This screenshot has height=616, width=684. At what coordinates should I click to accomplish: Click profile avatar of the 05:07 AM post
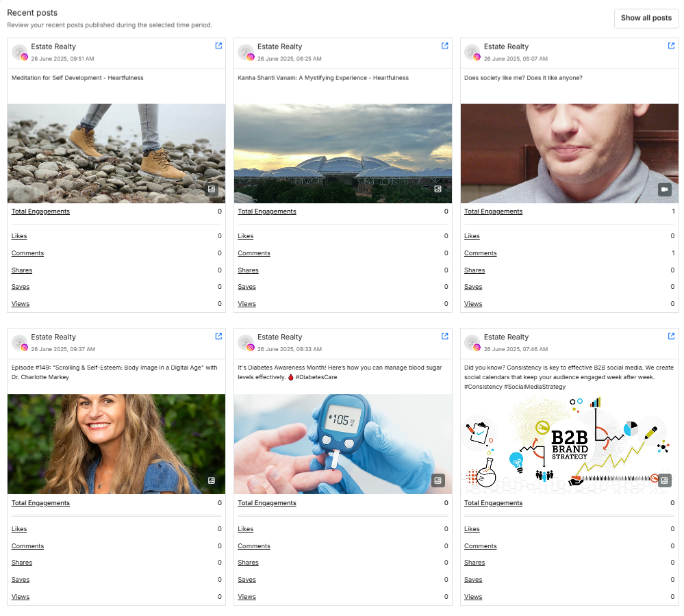point(472,52)
